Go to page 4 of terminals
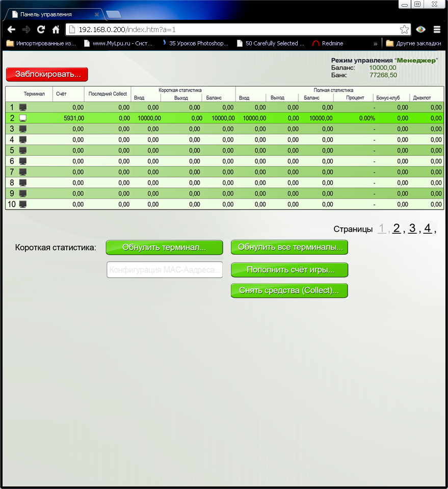 tap(428, 228)
